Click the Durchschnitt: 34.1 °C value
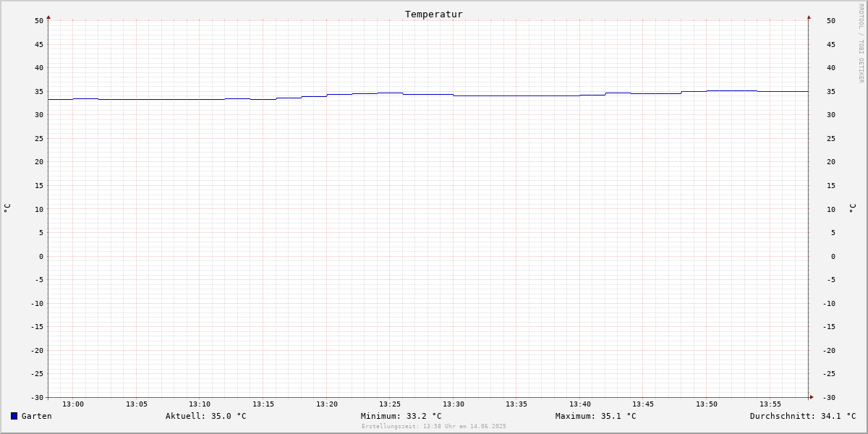This screenshot has height=434, width=868. click(803, 416)
